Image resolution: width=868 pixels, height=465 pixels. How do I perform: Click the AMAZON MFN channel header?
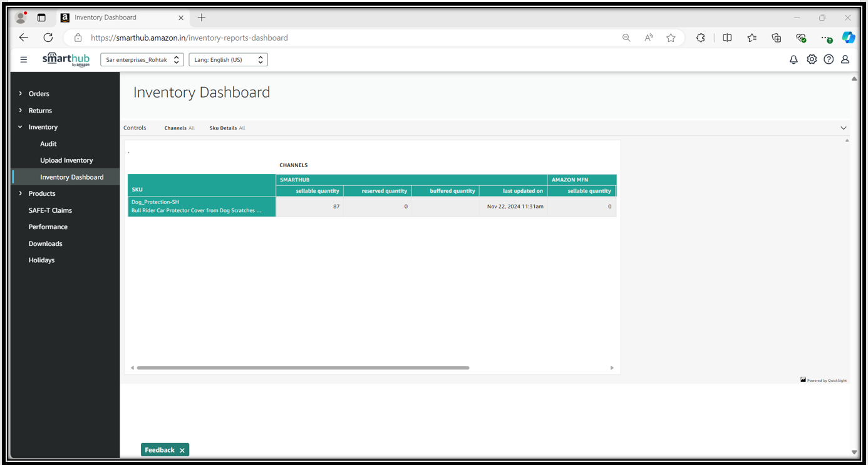(582, 180)
